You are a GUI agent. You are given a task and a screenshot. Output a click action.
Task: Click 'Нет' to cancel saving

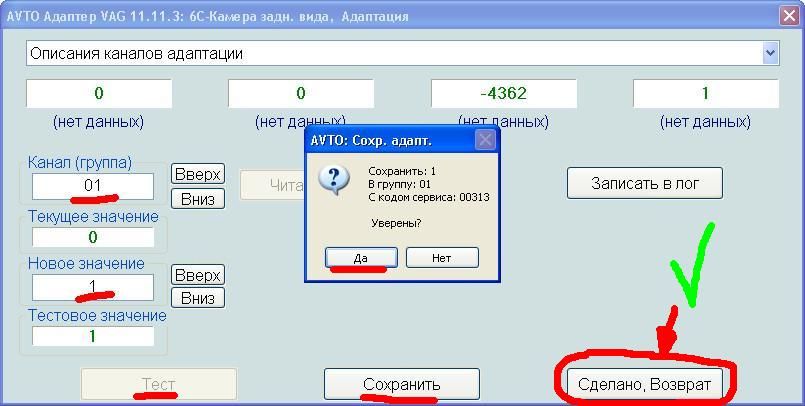pyautogui.click(x=442, y=258)
